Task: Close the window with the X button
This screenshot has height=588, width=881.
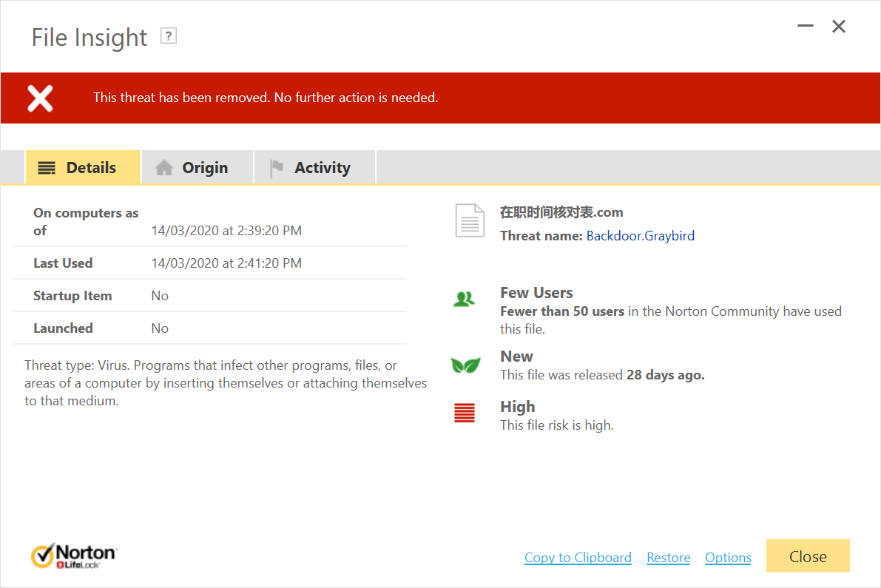Action: click(x=839, y=27)
